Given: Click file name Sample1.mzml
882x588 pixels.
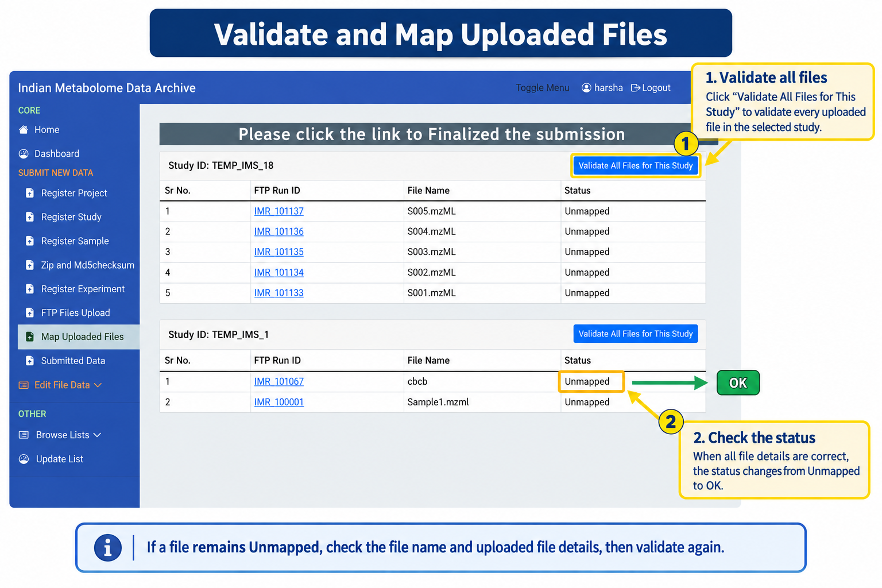Looking at the screenshot, I should click(x=438, y=403).
